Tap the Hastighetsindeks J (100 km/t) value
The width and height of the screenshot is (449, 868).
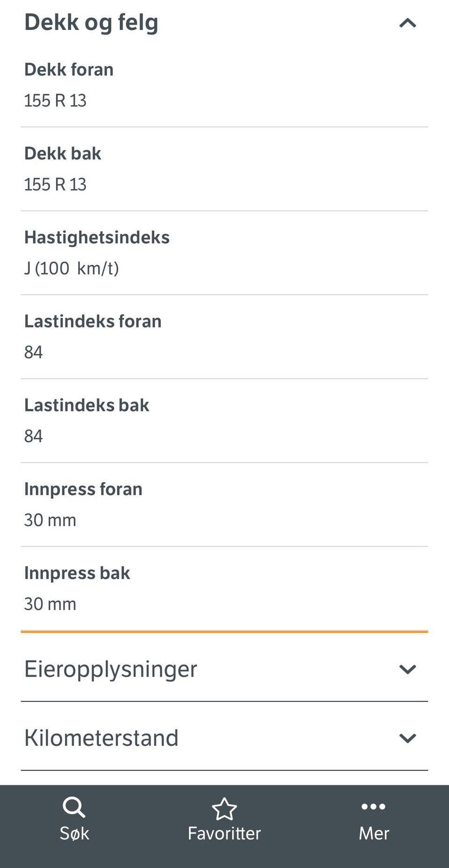pyautogui.click(x=72, y=269)
